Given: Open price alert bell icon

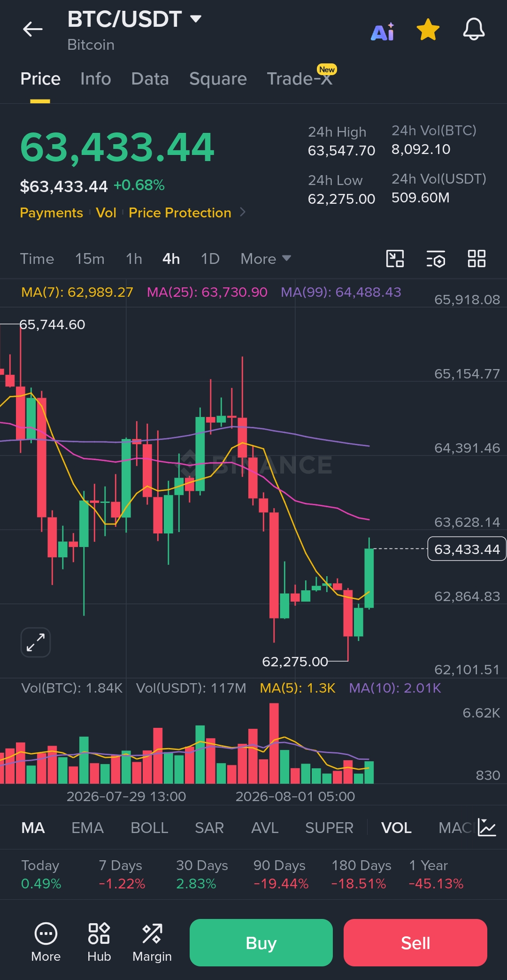Looking at the screenshot, I should [x=474, y=30].
